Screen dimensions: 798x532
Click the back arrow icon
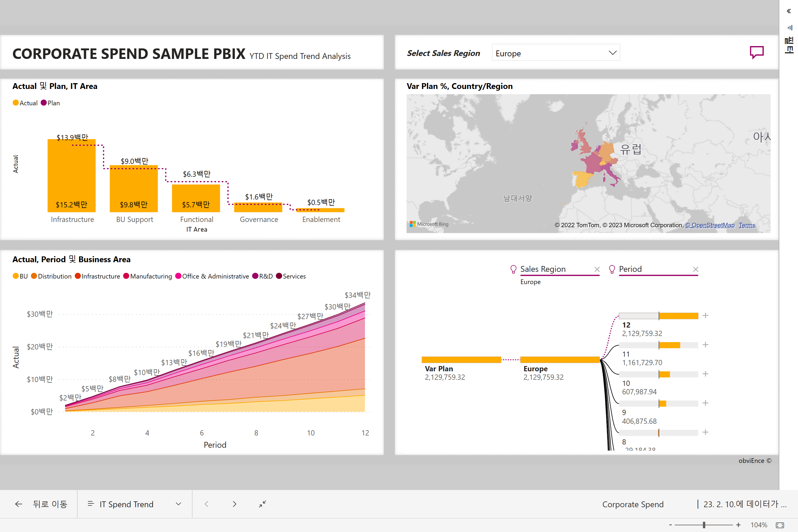(x=19, y=504)
